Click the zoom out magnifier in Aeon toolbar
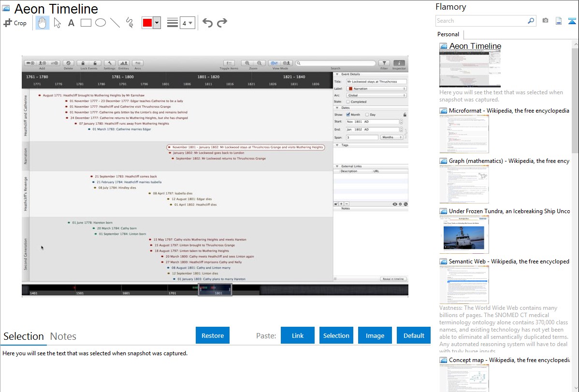The height and width of the screenshot is (392, 579). [259, 63]
